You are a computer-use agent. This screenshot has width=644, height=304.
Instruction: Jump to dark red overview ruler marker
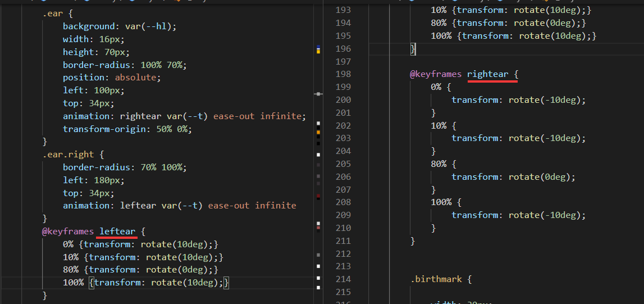pyautogui.click(x=318, y=196)
